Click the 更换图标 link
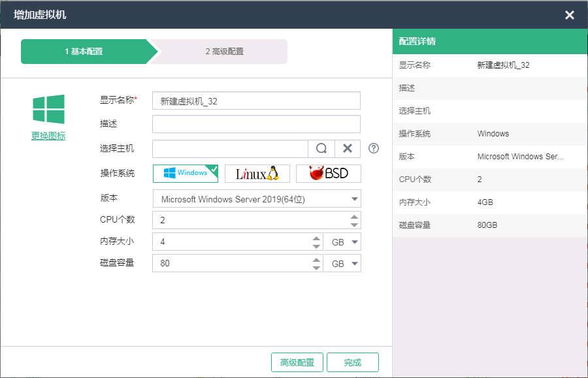Image resolution: width=588 pixels, height=378 pixels. (x=48, y=136)
